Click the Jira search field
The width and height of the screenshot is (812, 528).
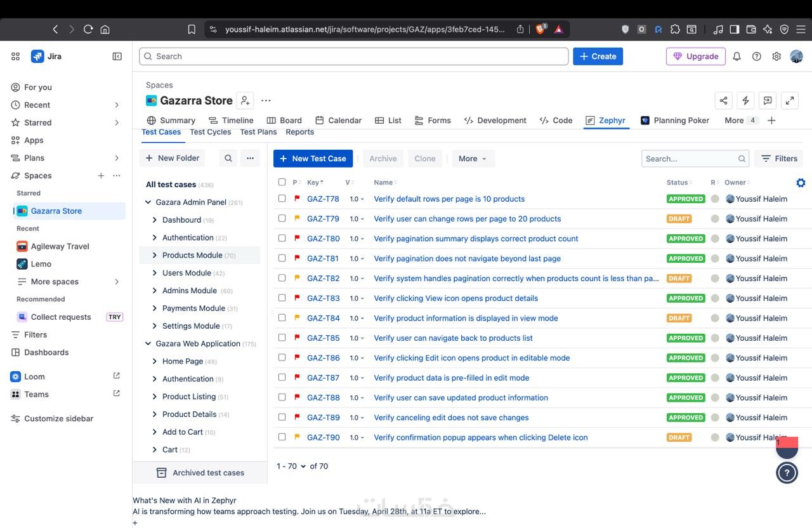coord(354,56)
